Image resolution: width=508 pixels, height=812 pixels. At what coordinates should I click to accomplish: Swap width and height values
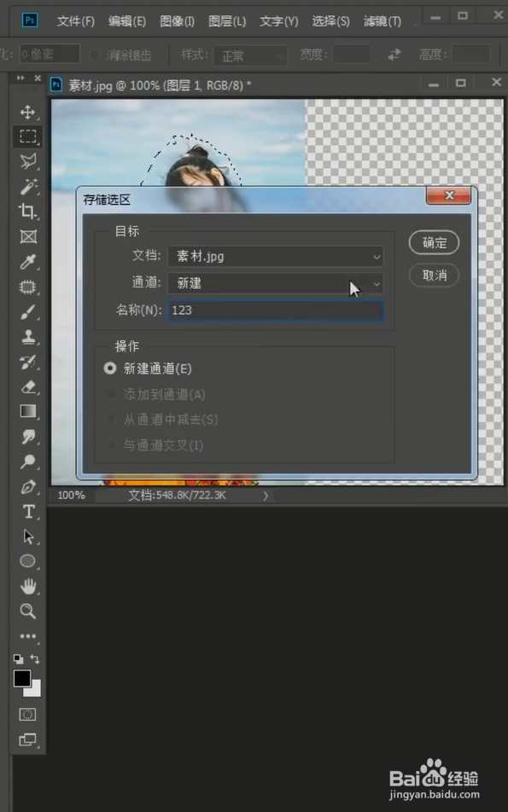(x=394, y=55)
